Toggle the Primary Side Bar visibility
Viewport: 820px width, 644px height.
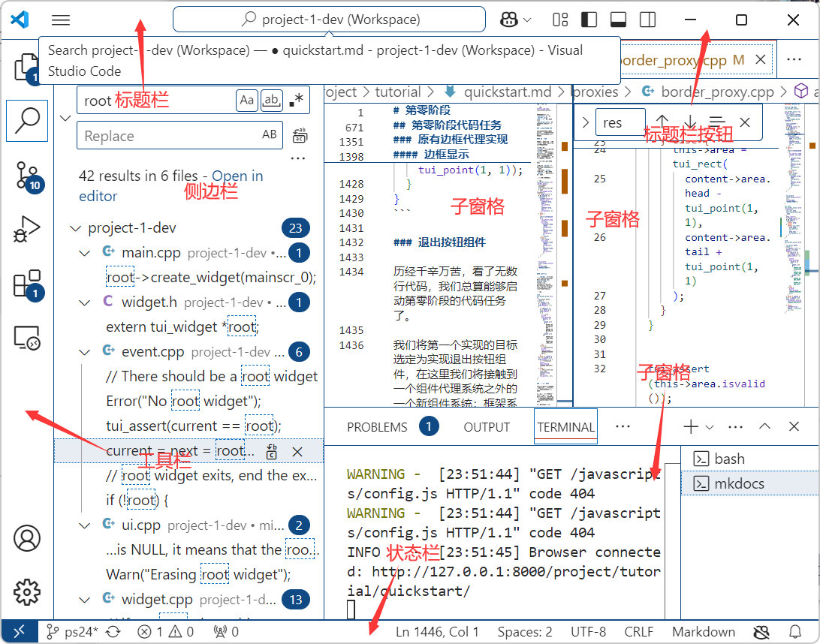click(589, 20)
